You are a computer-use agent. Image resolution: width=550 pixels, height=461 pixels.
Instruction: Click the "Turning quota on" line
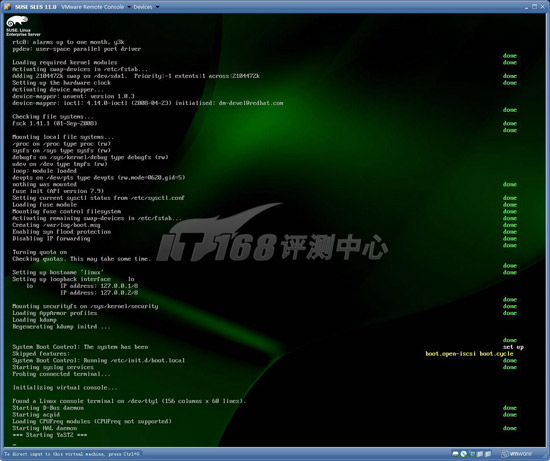(40, 252)
